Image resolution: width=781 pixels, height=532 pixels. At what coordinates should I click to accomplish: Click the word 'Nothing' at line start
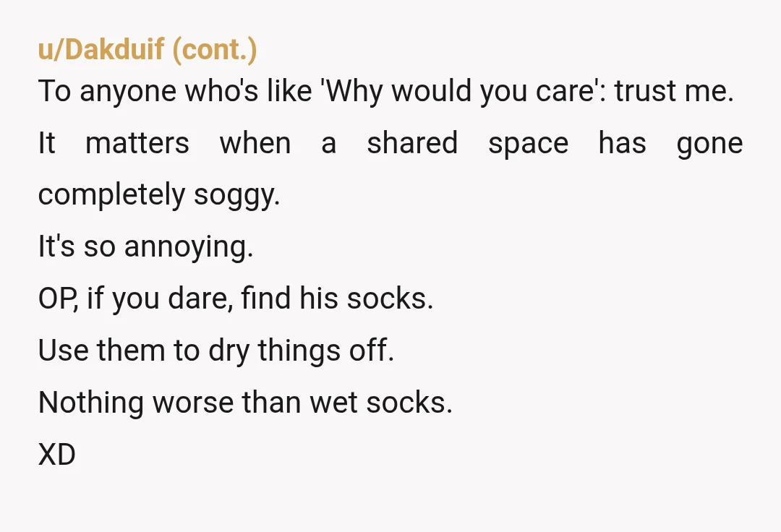pos(90,402)
